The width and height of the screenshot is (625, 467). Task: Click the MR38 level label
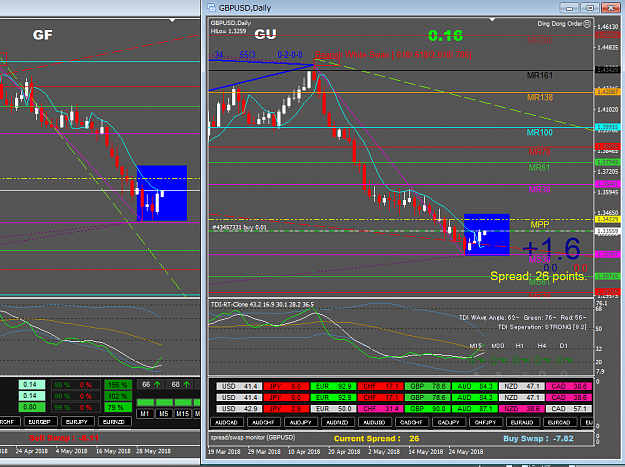pyautogui.click(x=540, y=190)
